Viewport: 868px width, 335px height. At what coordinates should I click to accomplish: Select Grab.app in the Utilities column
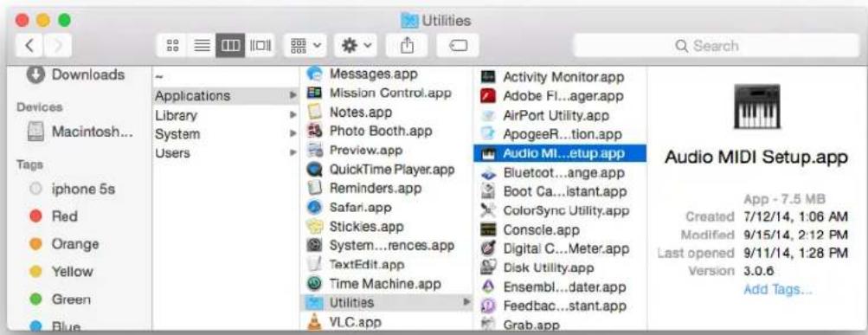point(531,325)
